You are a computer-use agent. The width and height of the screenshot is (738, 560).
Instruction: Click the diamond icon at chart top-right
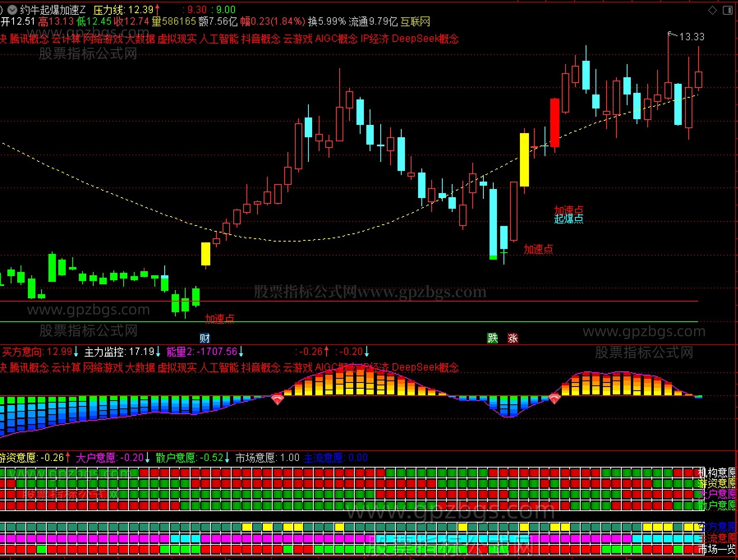(x=713, y=10)
